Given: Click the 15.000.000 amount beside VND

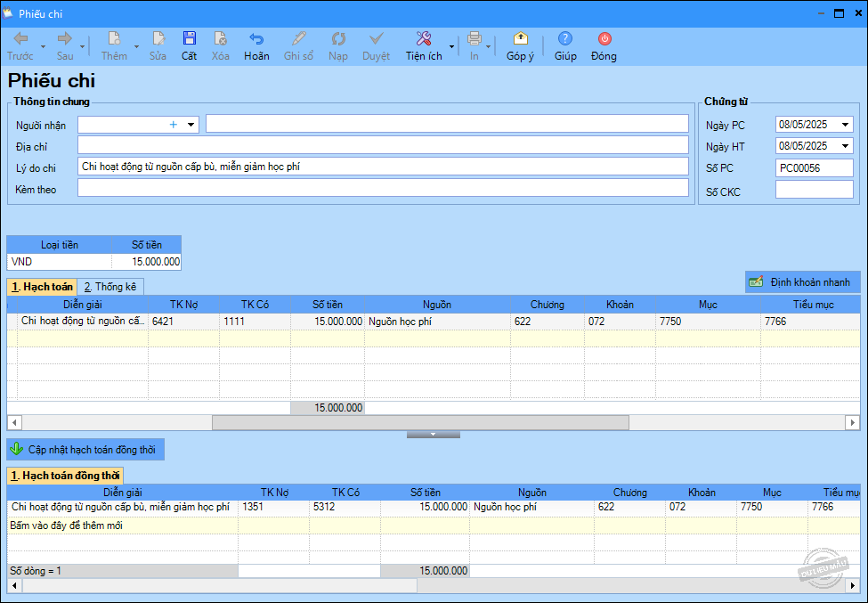Looking at the screenshot, I should pyautogui.click(x=147, y=262).
